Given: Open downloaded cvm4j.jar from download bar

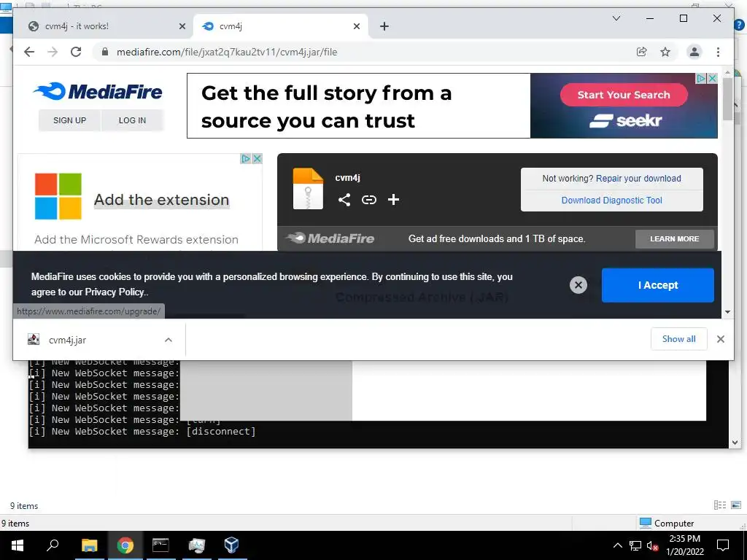Looking at the screenshot, I should coord(67,340).
